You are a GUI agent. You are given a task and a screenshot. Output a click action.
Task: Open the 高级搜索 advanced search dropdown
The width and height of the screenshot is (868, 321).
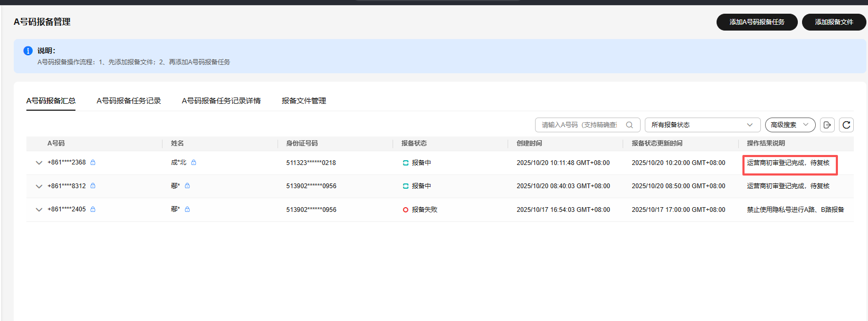[x=789, y=125]
